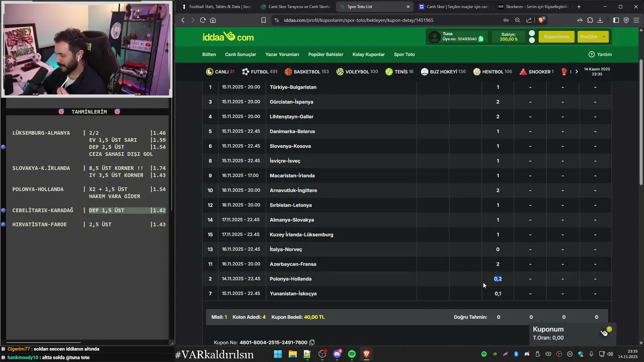The height and width of the screenshot is (362, 644).
Task: Open the Yazar Yorumları menu
Action: (x=282, y=54)
